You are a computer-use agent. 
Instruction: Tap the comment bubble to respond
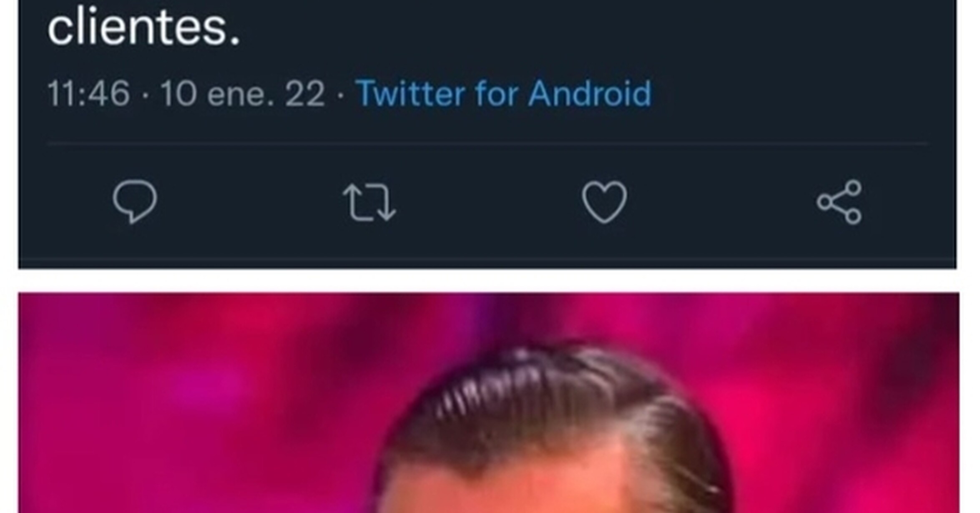[134, 201]
